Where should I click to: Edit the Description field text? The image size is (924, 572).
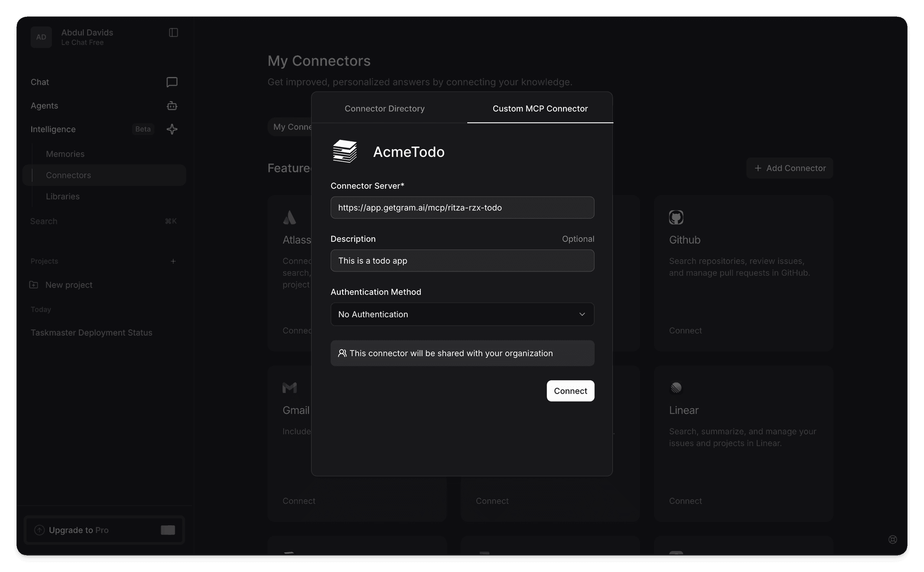tap(462, 260)
